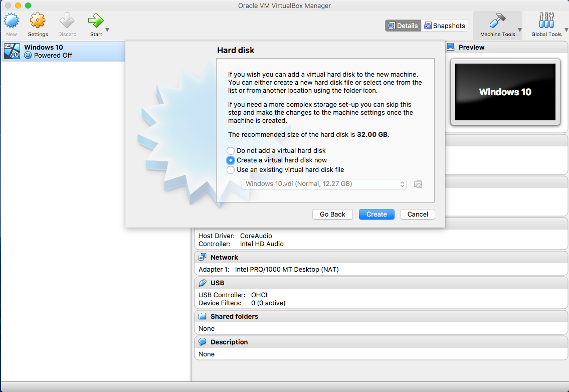Click the Create button
The height and width of the screenshot is (392, 569).
376,215
